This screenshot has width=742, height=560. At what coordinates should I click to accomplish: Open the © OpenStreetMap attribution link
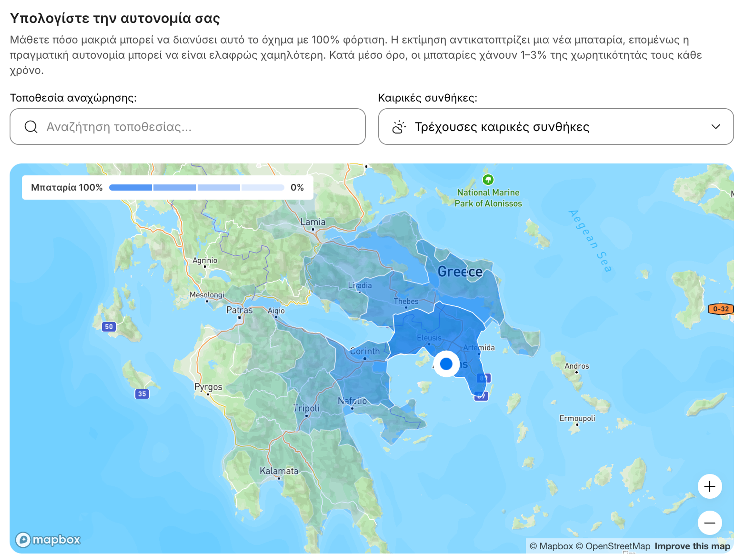coord(613,546)
